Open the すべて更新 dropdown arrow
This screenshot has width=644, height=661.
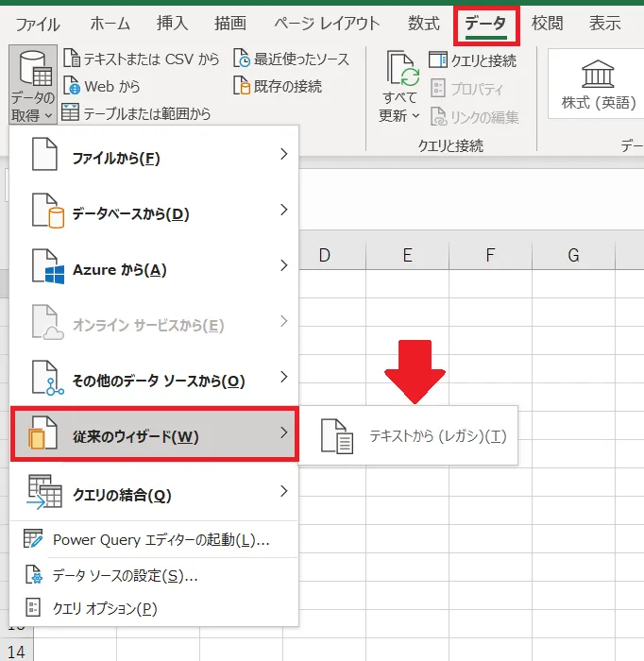coord(415,115)
